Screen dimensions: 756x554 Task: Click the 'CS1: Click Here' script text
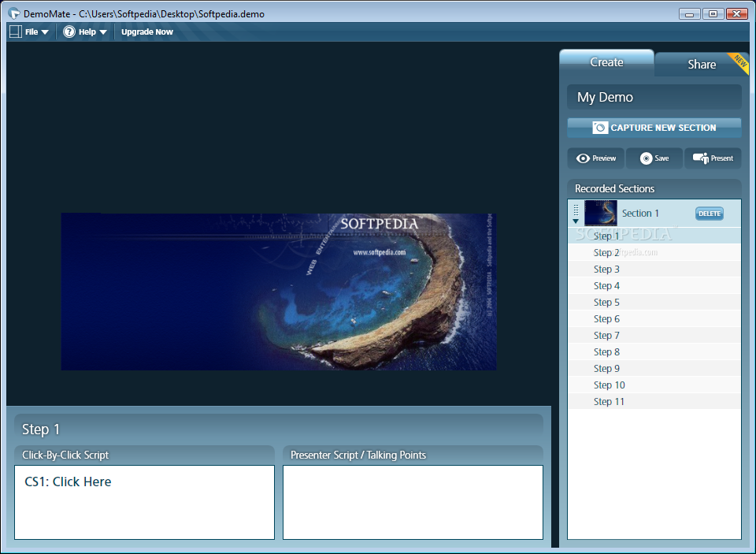click(68, 481)
